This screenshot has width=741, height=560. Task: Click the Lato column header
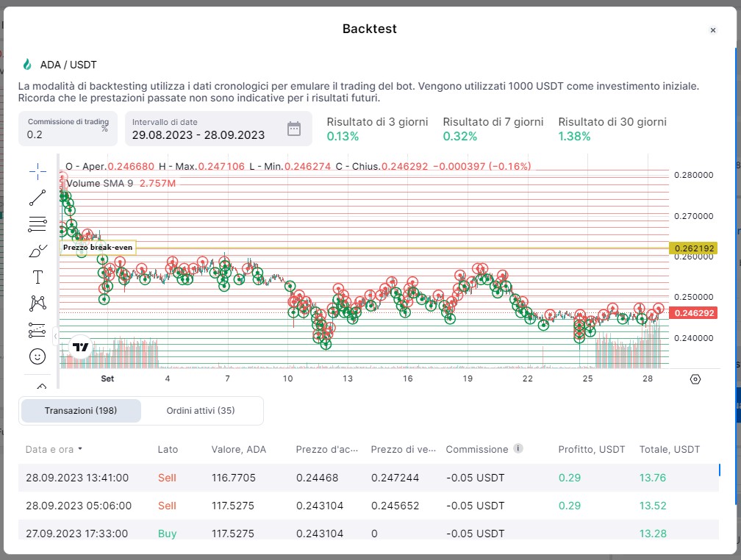pos(168,450)
